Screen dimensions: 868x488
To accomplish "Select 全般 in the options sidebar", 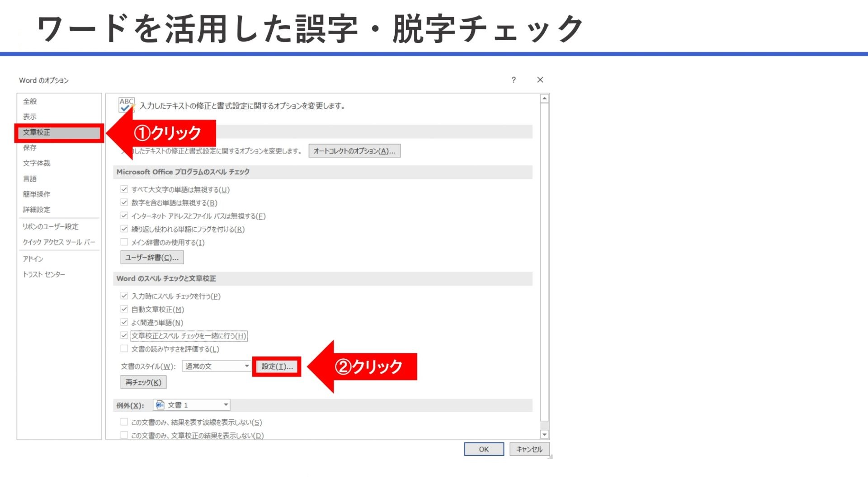I will (x=59, y=101).
